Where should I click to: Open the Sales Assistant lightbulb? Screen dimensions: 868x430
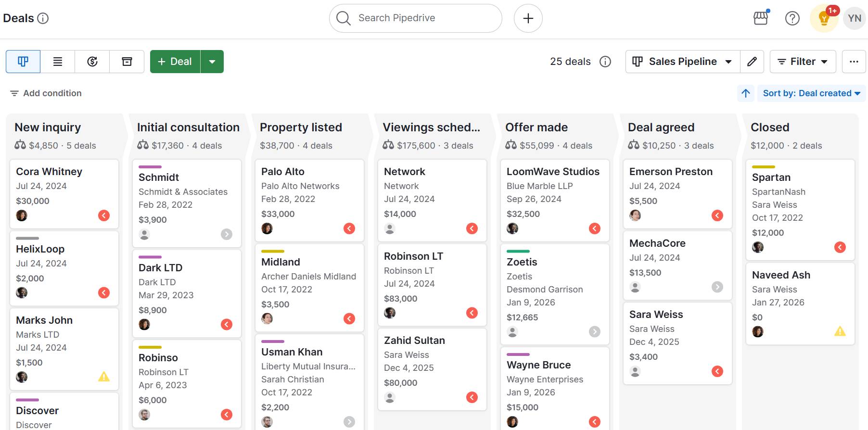[824, 18]
